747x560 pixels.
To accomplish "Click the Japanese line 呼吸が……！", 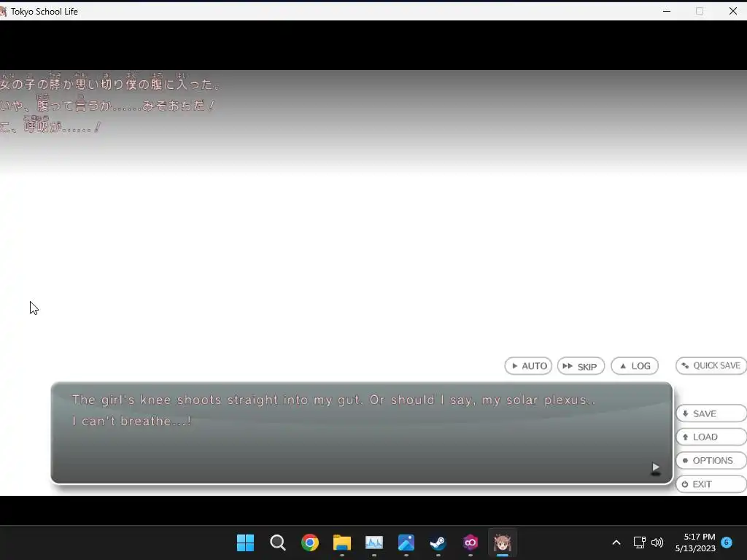I will click(50, 125).
